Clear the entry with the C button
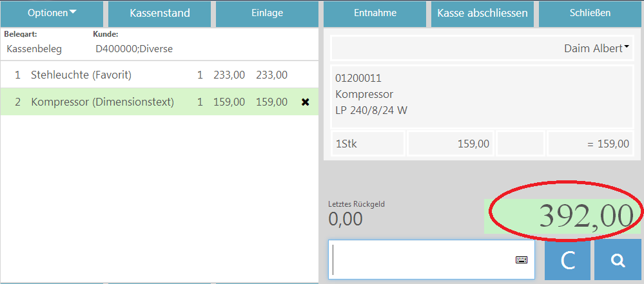The image size is (644, 284). pyautogui.click(x=567, y=260)
